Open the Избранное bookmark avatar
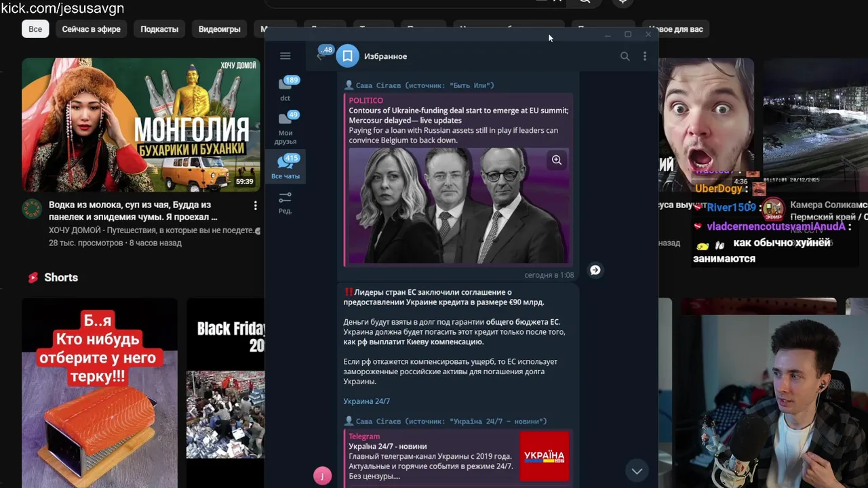 point(347,56)
